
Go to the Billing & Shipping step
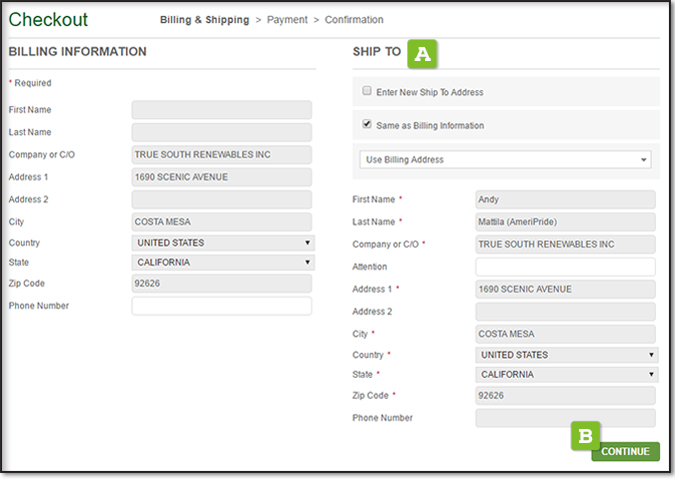(204, 20)
